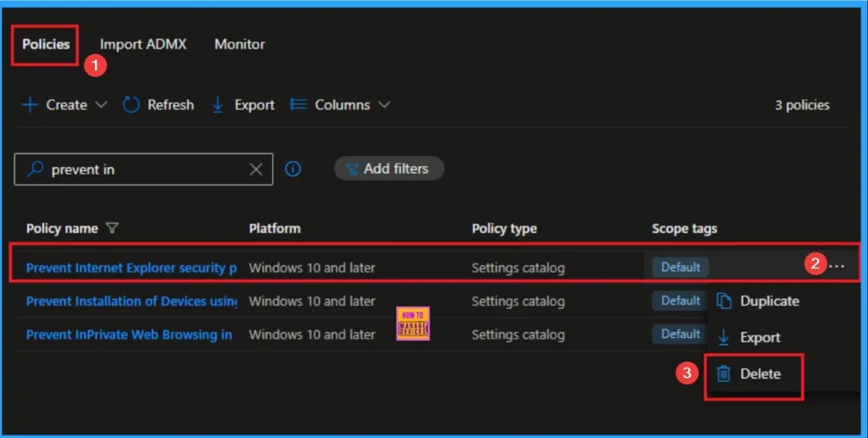This screenshot has width=868, height=438.
Task: Clear the search box with X
Action: tap(256, 169)
